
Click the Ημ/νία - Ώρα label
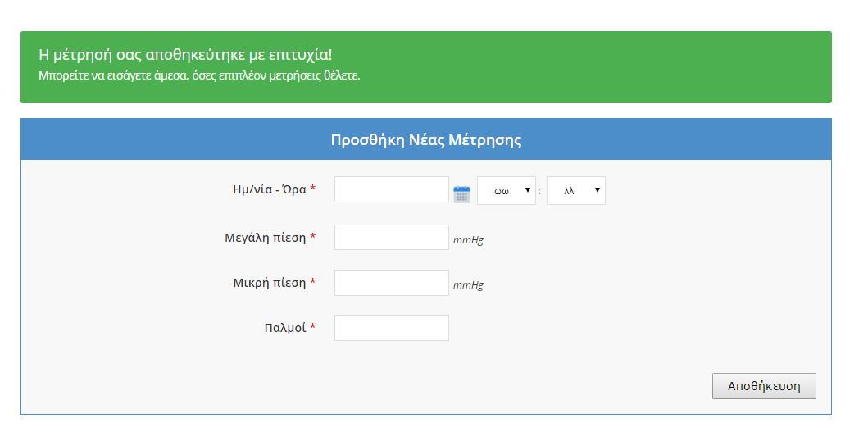pos(269,189)
